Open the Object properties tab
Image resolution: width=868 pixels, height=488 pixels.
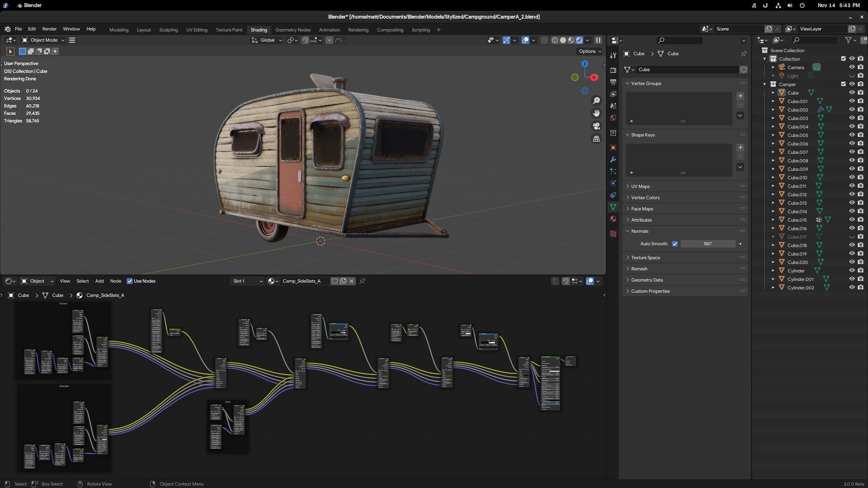(x=613, y=148)
